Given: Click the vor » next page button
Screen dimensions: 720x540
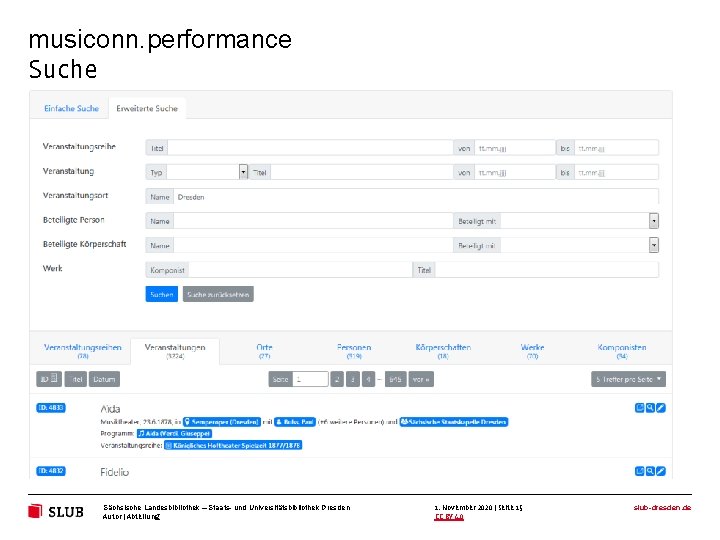Looking at the screenshot, I should point(421,379).
